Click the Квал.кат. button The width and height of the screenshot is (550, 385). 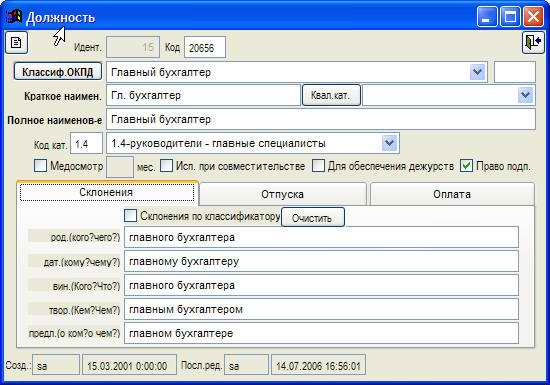[331, 95]
